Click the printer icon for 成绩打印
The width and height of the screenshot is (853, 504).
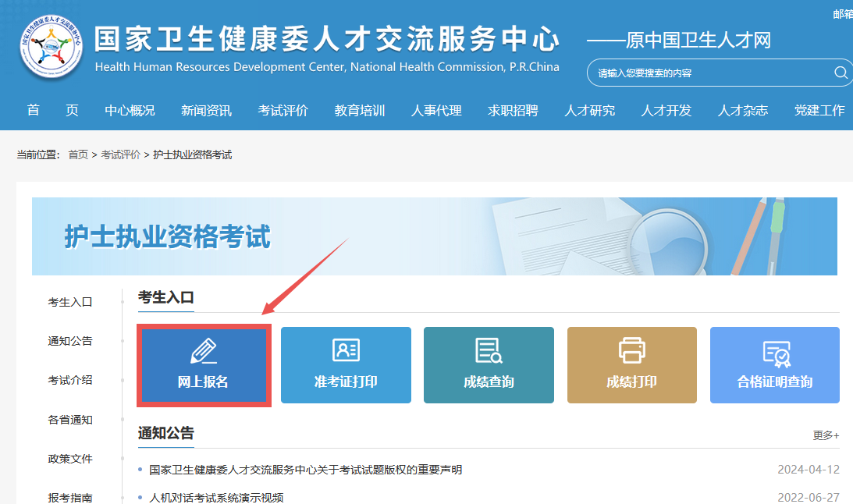pyautogui.click(x=631, y=350)
